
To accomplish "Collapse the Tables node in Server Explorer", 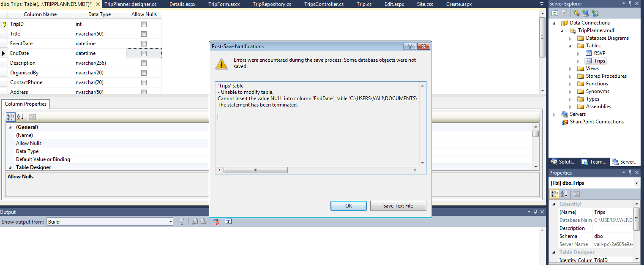I will pyautogui.click(x=570, y=46).
